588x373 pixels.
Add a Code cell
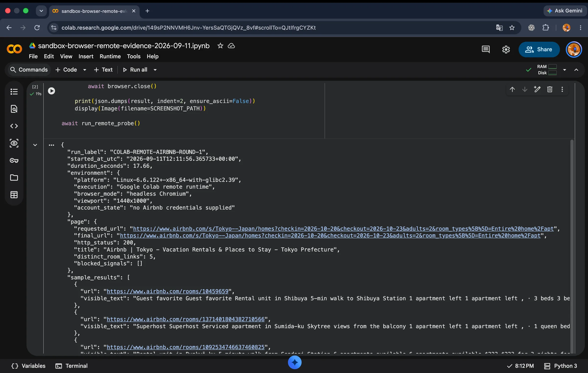[x=66, y=70]
